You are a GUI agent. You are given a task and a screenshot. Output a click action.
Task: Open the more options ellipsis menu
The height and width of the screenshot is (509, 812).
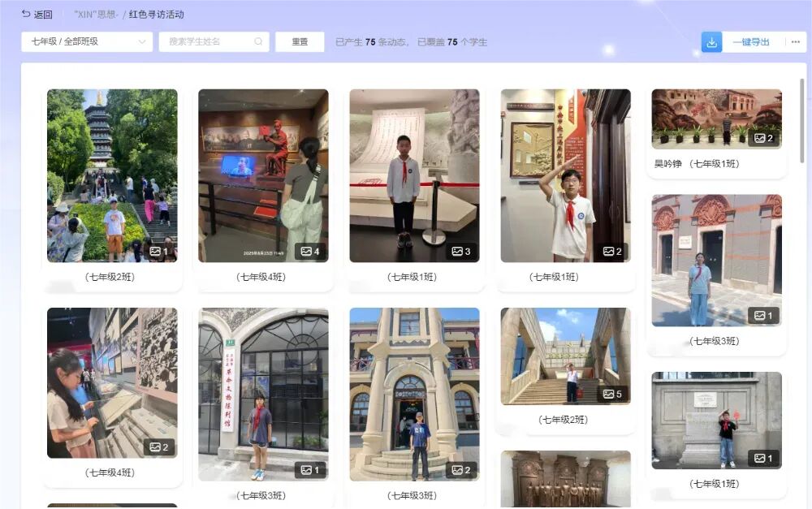coord(796,42)
